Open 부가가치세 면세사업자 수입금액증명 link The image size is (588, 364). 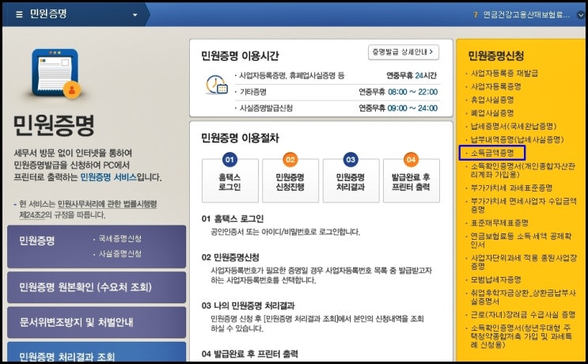pyautogui.click(x=523, y=205)
